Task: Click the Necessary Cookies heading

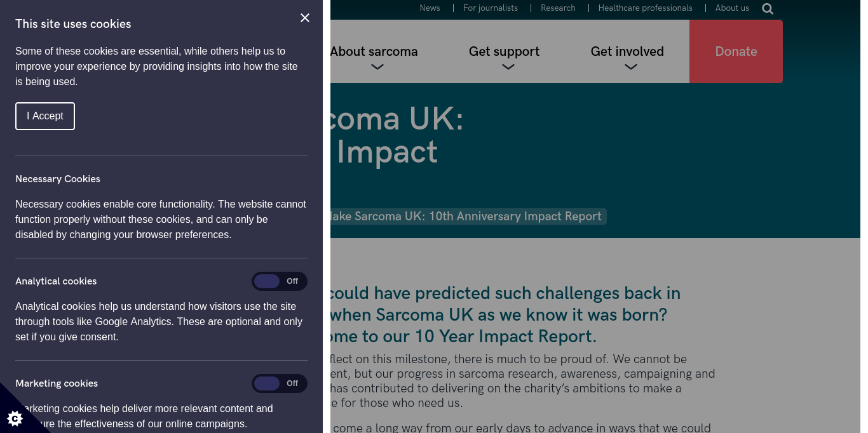Action: click(x=58, y=179)
